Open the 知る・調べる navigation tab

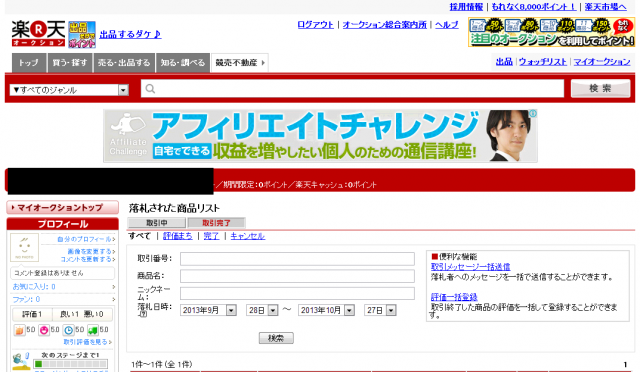pyautogui.click(x=183, y=63)
